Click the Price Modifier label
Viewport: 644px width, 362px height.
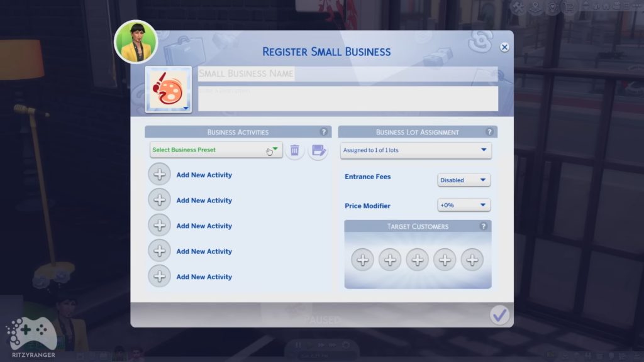click(367, 206)
